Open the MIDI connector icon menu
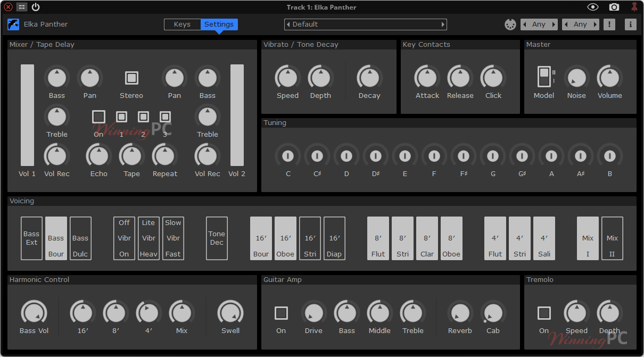 click(510, 24)
